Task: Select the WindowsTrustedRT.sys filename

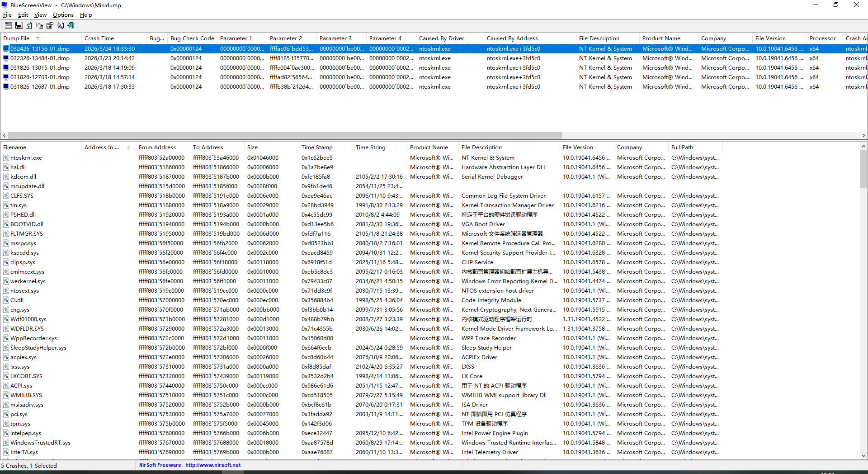Action: 40,443
